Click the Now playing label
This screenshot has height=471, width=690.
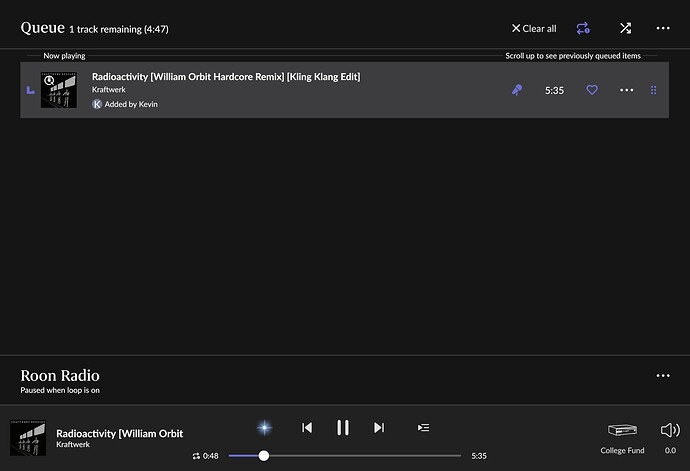64,56
